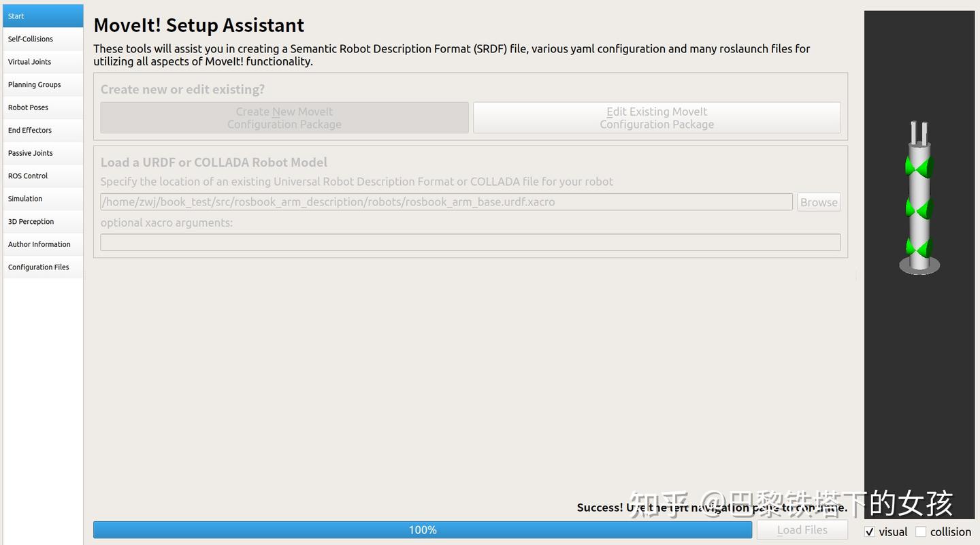
Task: Click Create New MoveIt Configuration Package
Action: click(x=284, y=117)
